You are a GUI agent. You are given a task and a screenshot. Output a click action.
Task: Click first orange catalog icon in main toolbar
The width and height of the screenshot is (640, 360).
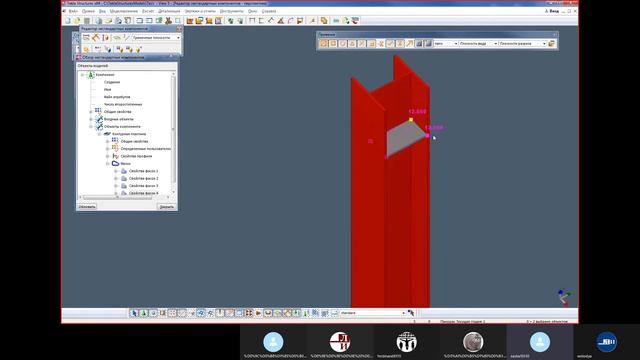[x=190, y=21]
